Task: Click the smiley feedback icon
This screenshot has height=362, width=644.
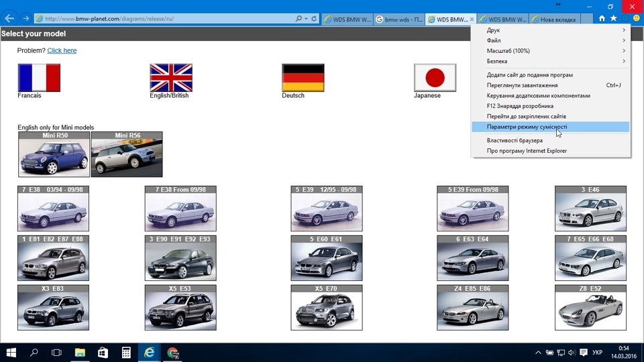Action: (x=637, y=19)
